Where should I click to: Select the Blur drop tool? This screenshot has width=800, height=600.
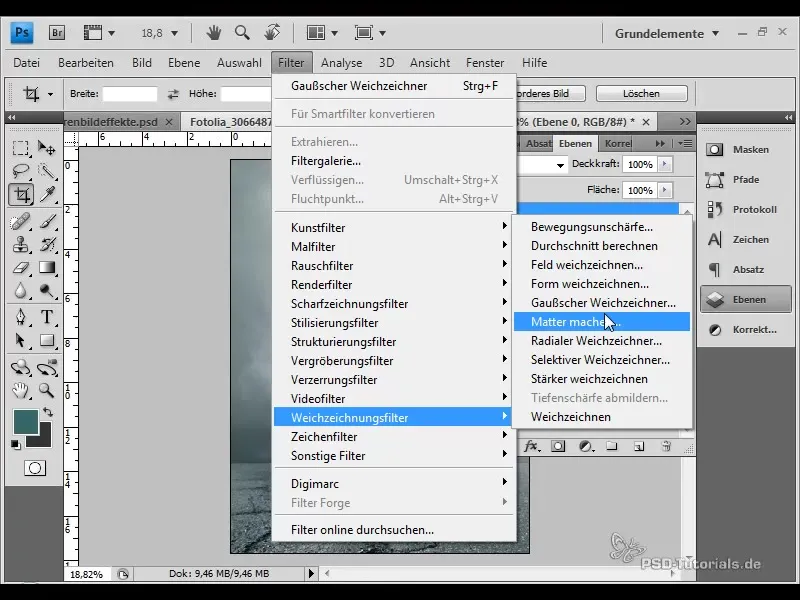point(20,290)
